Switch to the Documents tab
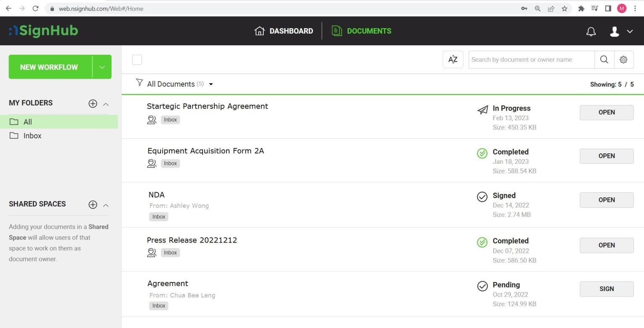Screen dimensions: 644x328 pos(361,31)
